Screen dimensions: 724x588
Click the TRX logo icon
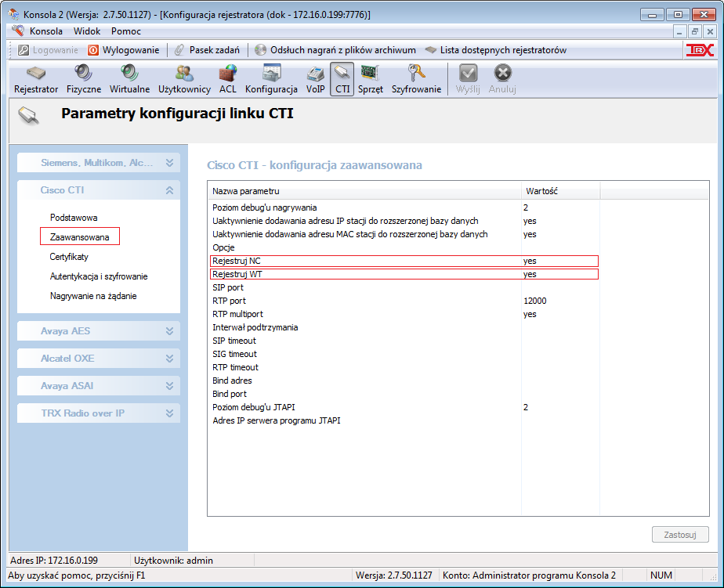(700, 50)
